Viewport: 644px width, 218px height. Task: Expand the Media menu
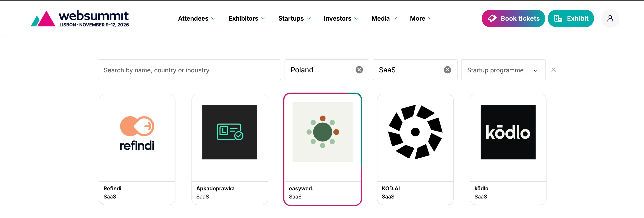click(x=384, y=18)
